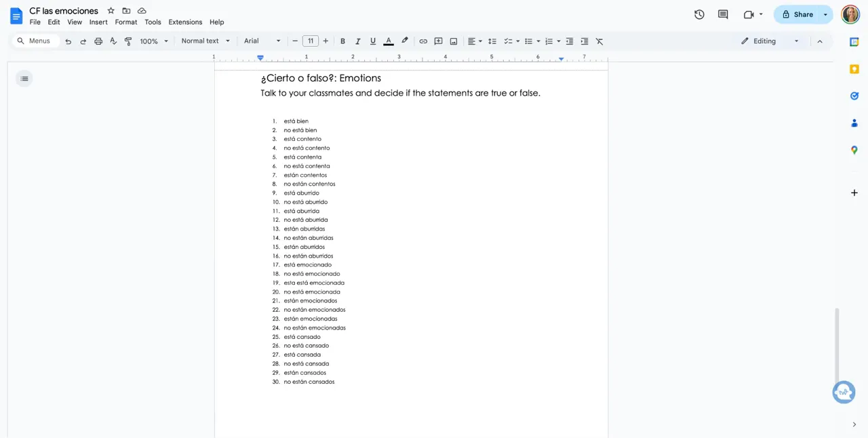Add a comment with the comment icon
Screen dimensions: 868x438
pyautogui.click(x=438, y=41)
